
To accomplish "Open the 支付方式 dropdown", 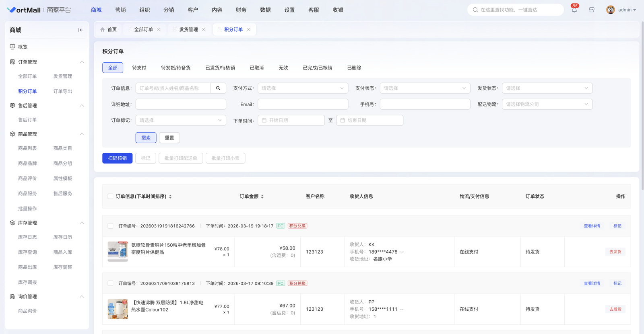I will pos(303,88).
